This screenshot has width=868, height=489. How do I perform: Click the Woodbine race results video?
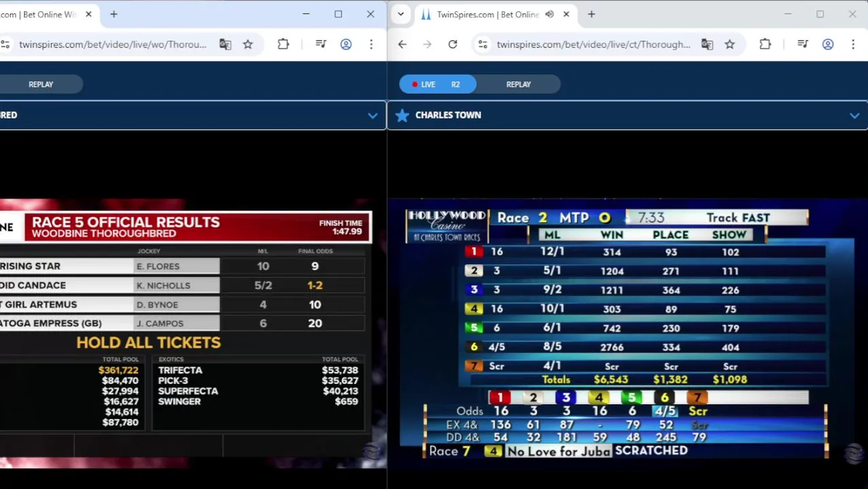click(185, 333)
